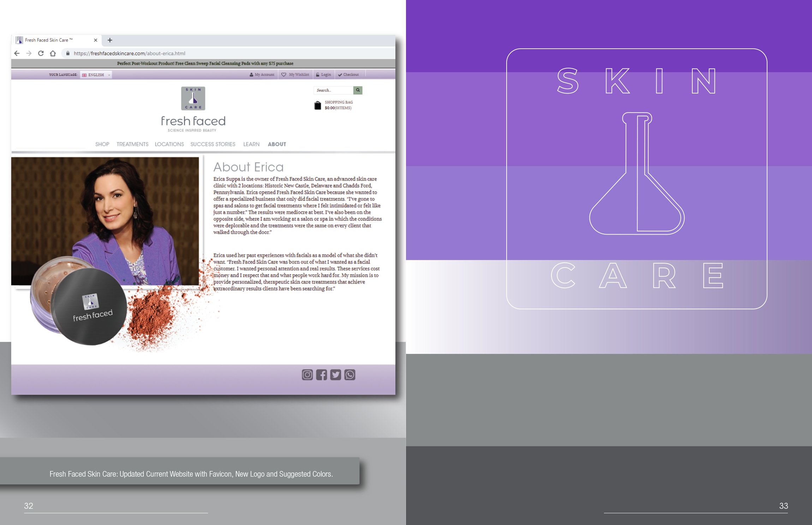Open the SHOP menu
The height and width of the screenshot is (525, 812).
[x=102, y=144]
